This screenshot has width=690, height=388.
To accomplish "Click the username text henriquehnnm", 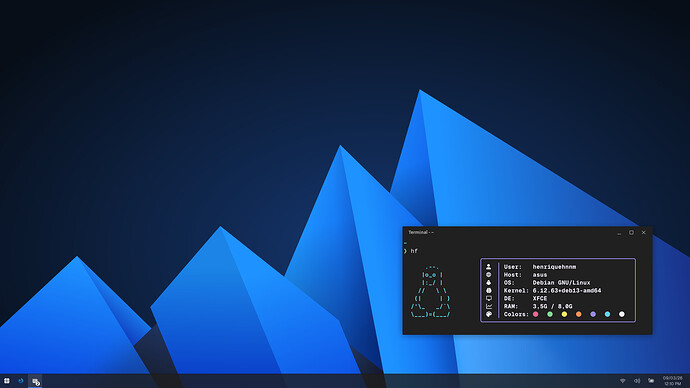I will point(554,267).
